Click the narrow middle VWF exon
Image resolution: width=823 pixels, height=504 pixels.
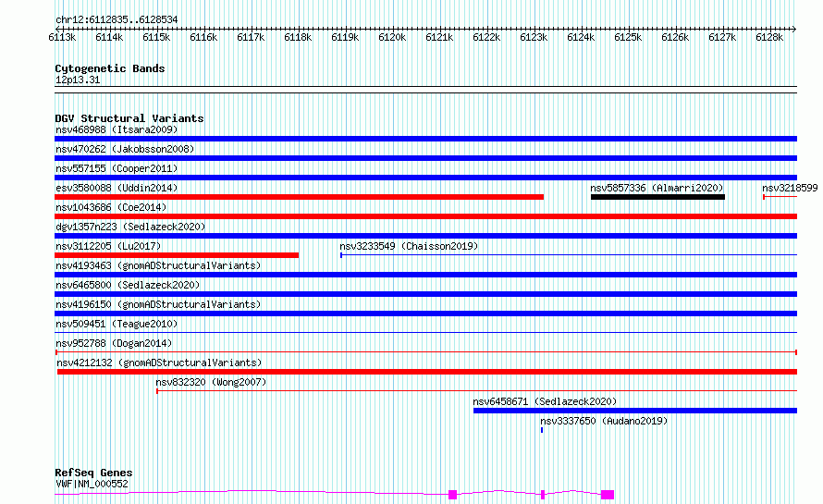(x=543, y=495)
